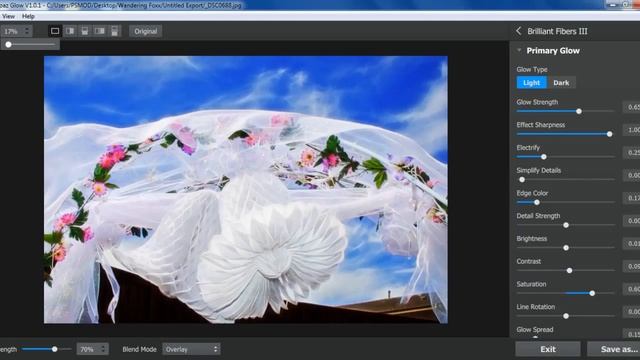Open the View menu
Viewport: 640px width, 360px height.
tap(8, 16)
